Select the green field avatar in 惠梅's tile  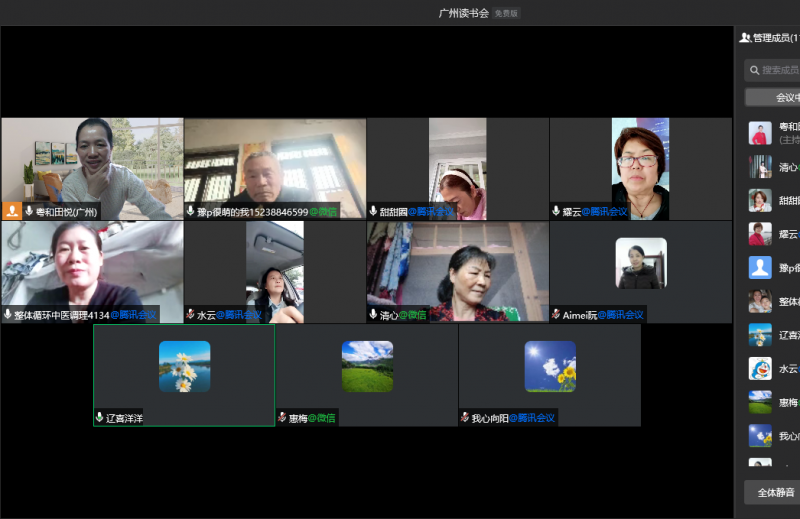pos(367,366)
